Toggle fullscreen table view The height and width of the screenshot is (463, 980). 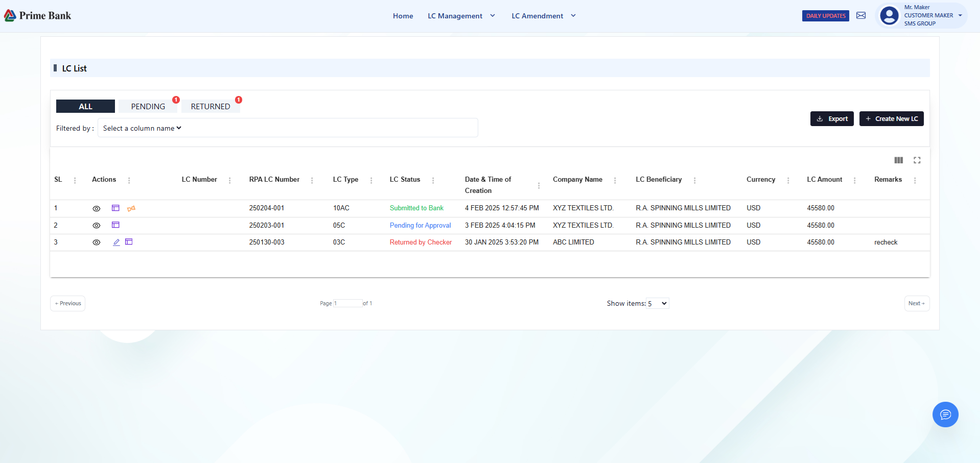pyautogui.click(x=917, y=160)
